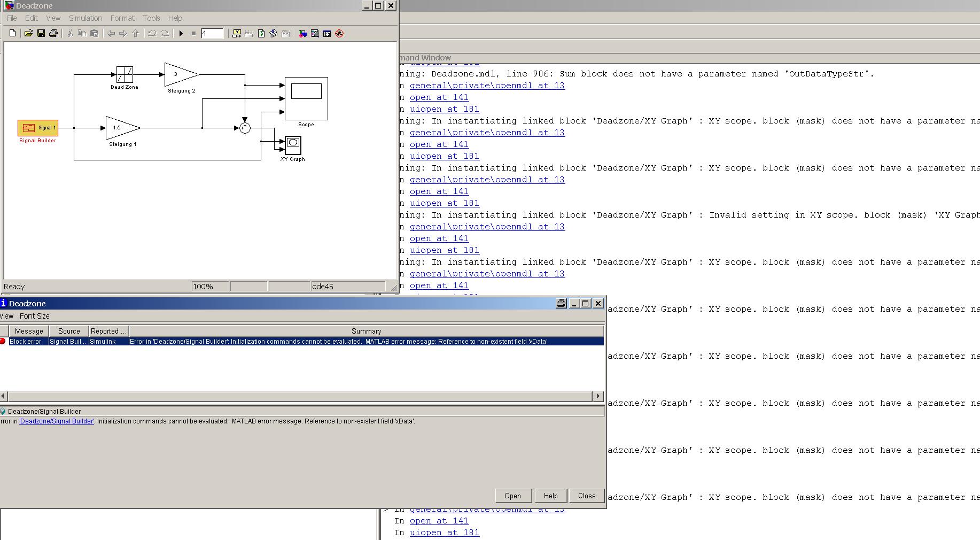The width and height of the screenshot is (980, 540).
Task: Open Font Size menu in diagnostics viewer
Action: pyautogui.click(x=35, y=316)
